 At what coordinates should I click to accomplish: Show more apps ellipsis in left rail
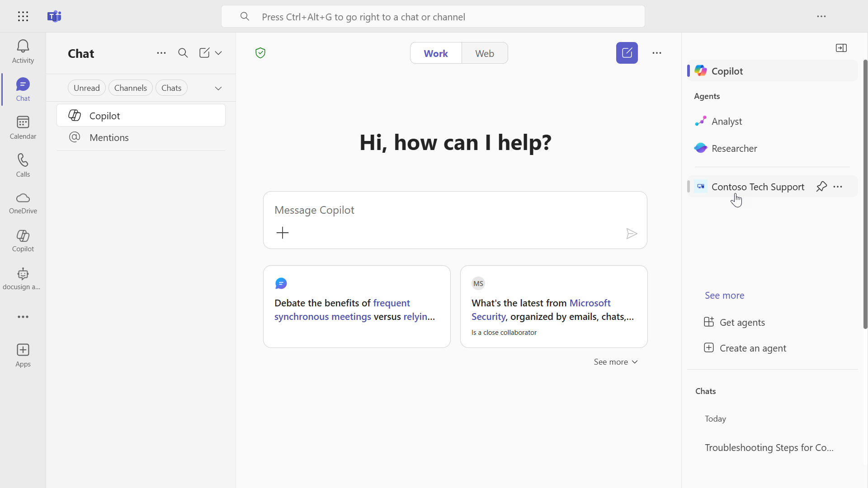(x=23, y=317)
